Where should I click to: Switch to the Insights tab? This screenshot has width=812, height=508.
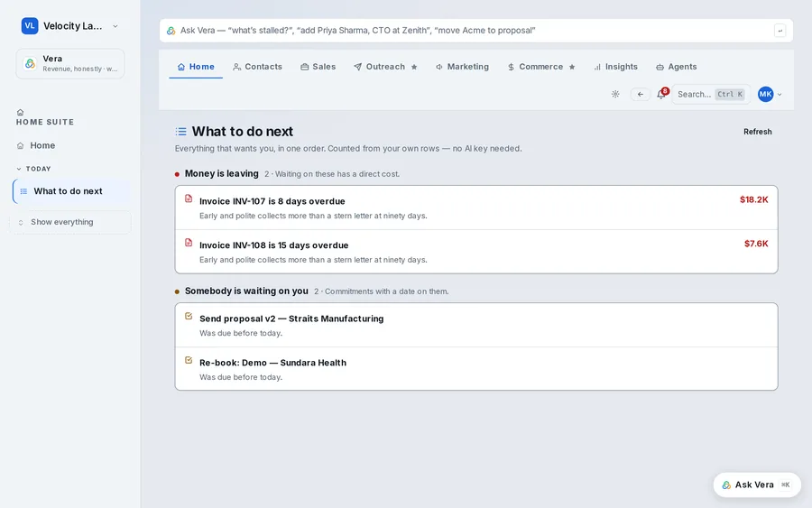pos(615,67)
